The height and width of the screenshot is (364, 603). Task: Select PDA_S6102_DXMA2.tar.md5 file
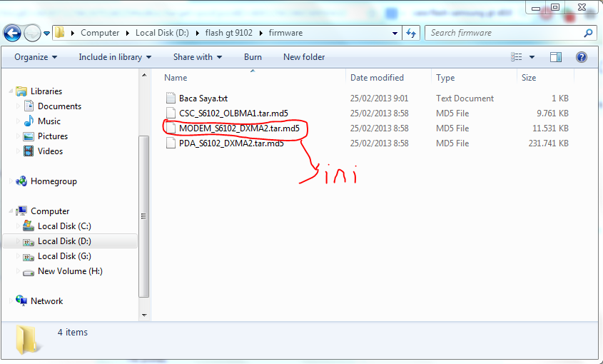(x=231, y=143)
